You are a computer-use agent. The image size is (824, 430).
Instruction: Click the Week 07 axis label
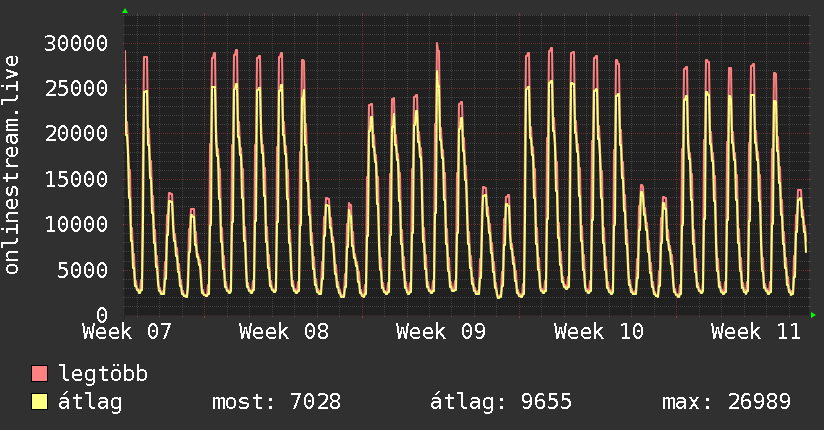click(x=127, y=332)
